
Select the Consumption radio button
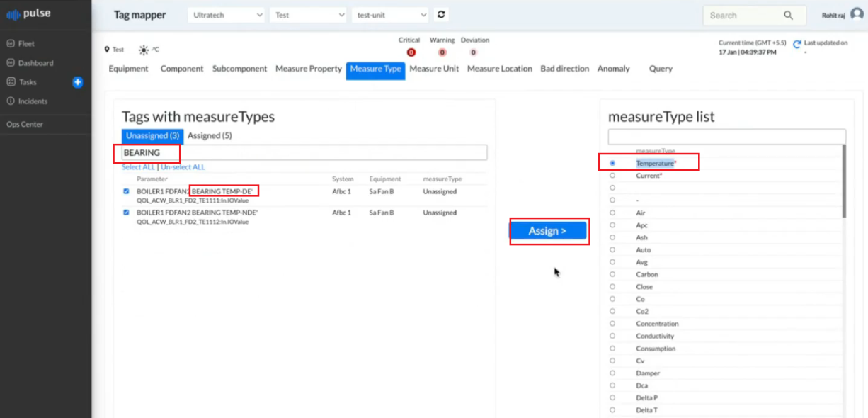(x=612, y=349)
